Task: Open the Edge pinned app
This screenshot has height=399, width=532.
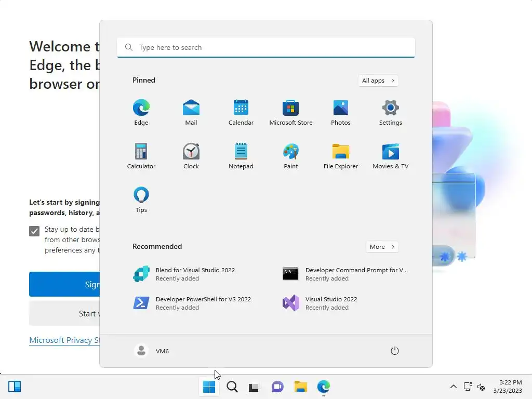Action: coord(141,113)
